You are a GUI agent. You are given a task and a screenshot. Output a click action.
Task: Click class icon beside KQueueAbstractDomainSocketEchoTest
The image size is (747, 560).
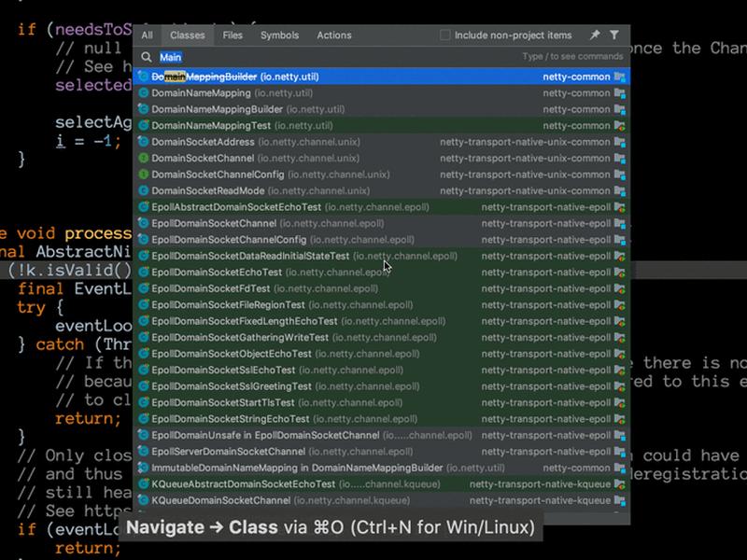tap(144, 483)
